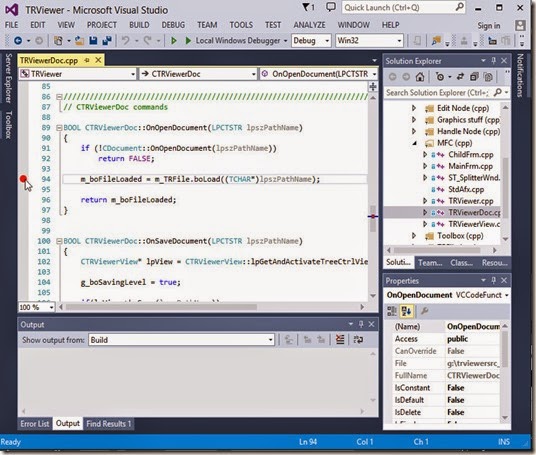Collapse OnSaveDocument function at line 100
The width and height of the screenshot is (536, 455).
(59, 241)
